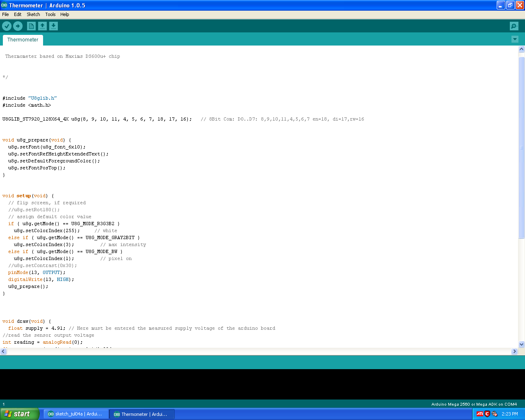Click the u8g.setDefaultForegroundColor() line

click(x=54, y=161)
